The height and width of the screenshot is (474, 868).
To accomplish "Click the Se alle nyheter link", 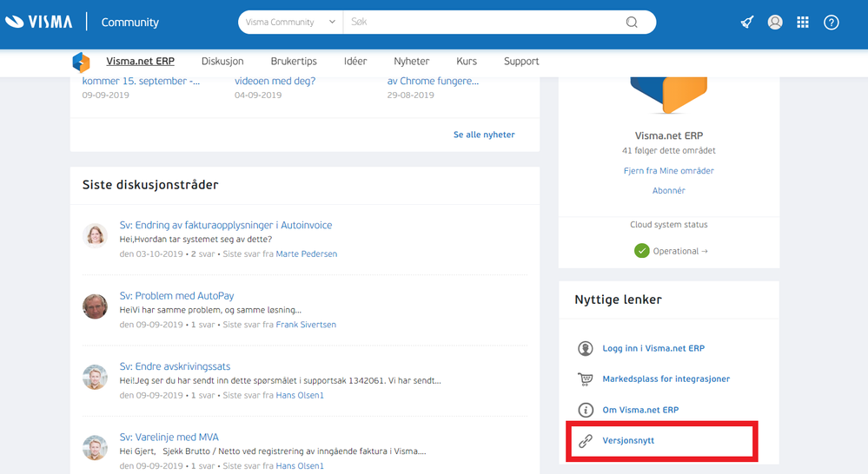I will pyautogui.click(x=484, y=135).
